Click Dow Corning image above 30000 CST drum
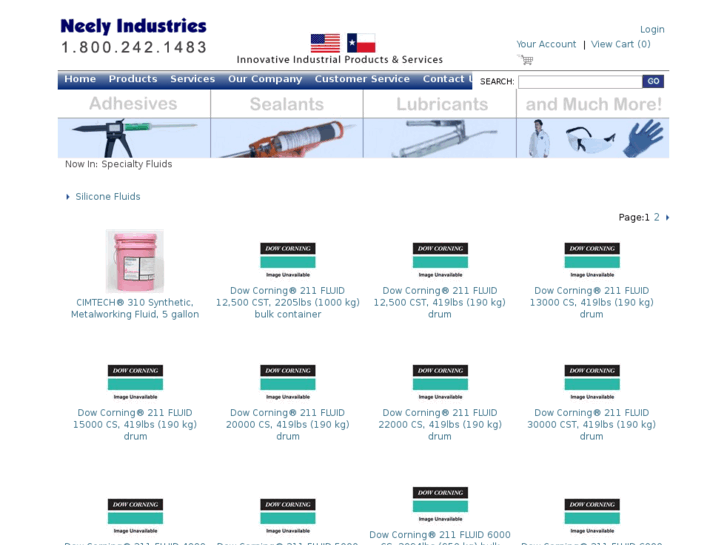Image resolution: width=727 pixels, height=545 pixels. tap(592, 382)
